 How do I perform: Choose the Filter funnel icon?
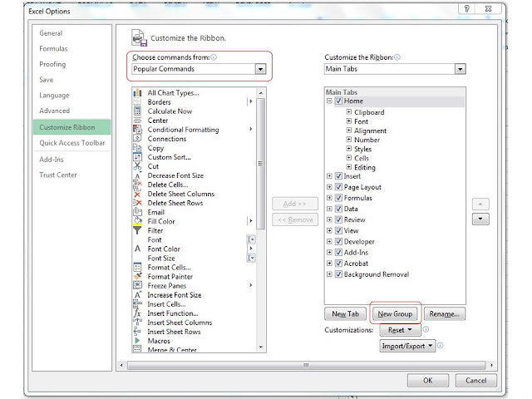[137, 230]
